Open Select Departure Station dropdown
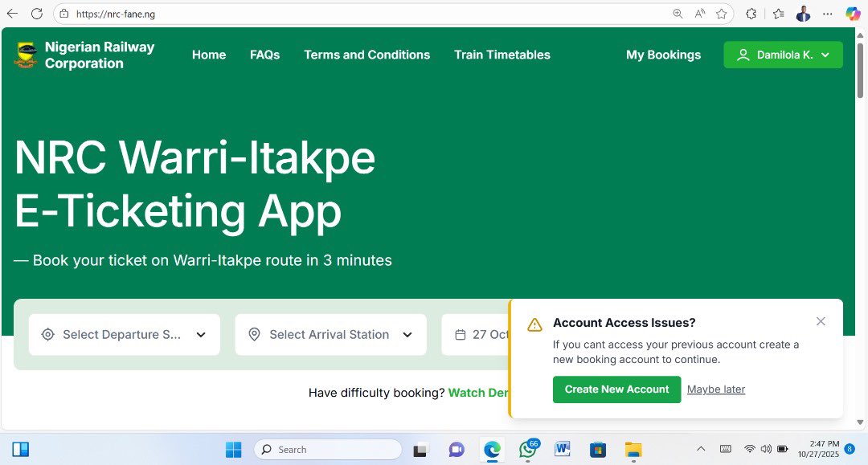Viewport: 868px width, 465px height. pyautogui.click(x=125, y=335)
